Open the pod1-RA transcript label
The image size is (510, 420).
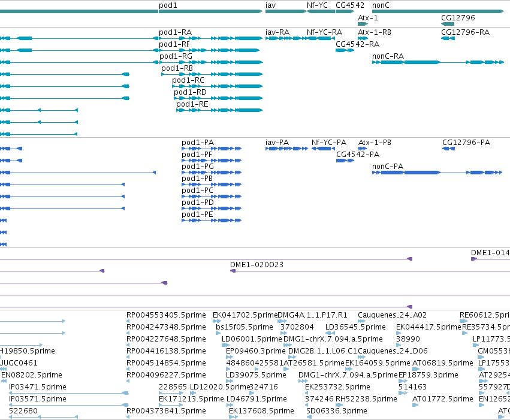pos(176,32)
